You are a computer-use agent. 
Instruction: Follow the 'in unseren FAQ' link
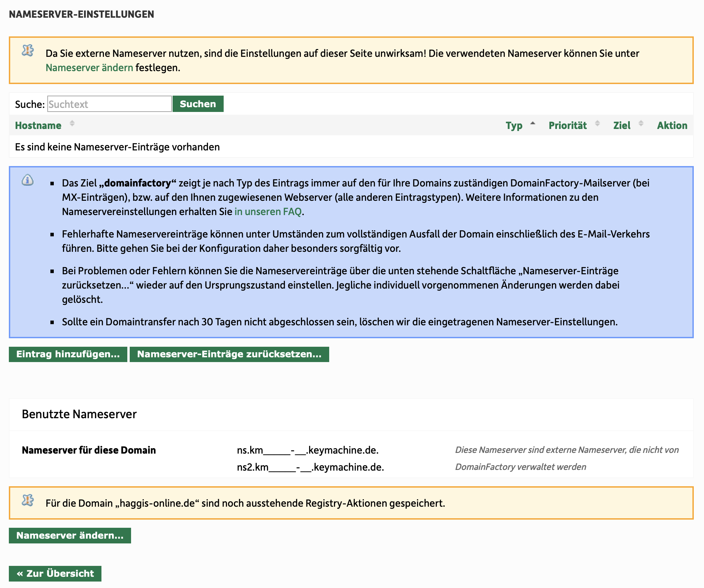pyautogui.click(x=268, y=212)
